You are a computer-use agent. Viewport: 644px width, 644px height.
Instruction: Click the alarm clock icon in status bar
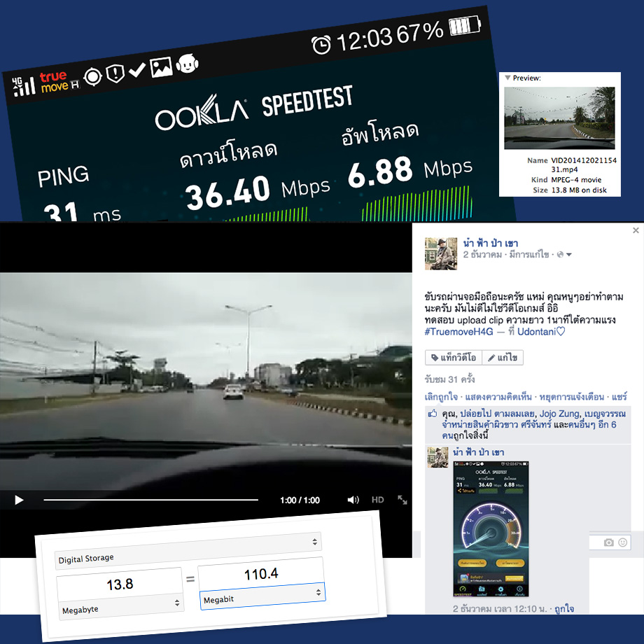321,44
